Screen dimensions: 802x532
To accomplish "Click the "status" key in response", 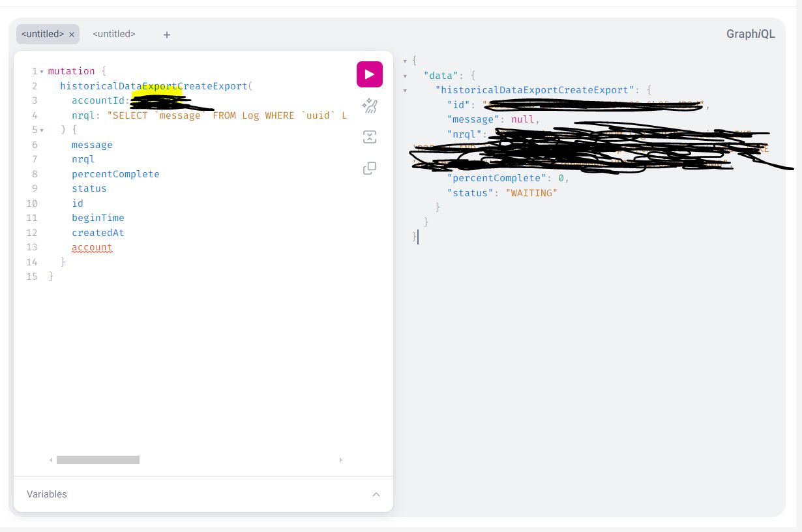I will (470, 193).
